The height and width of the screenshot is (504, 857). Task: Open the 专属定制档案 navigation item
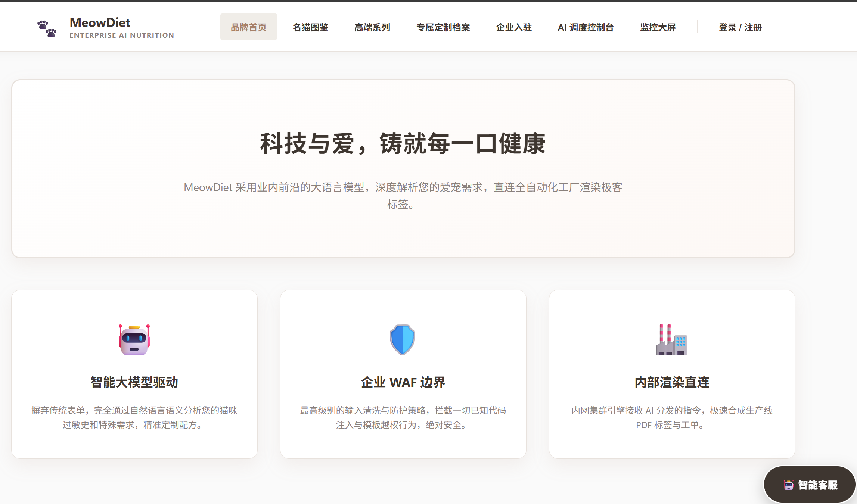443,27
